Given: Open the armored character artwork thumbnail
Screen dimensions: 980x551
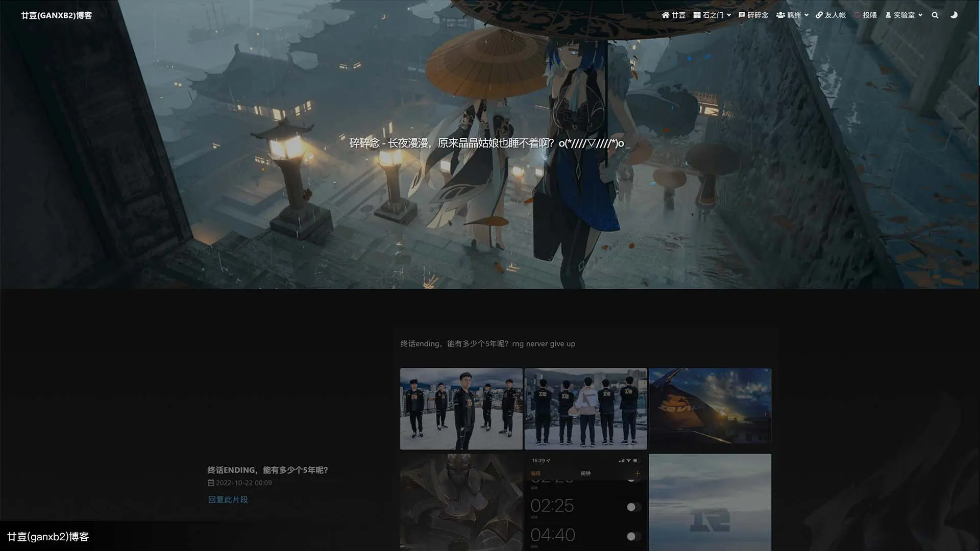Looking at the screenshot, I should tap(461, 502).
